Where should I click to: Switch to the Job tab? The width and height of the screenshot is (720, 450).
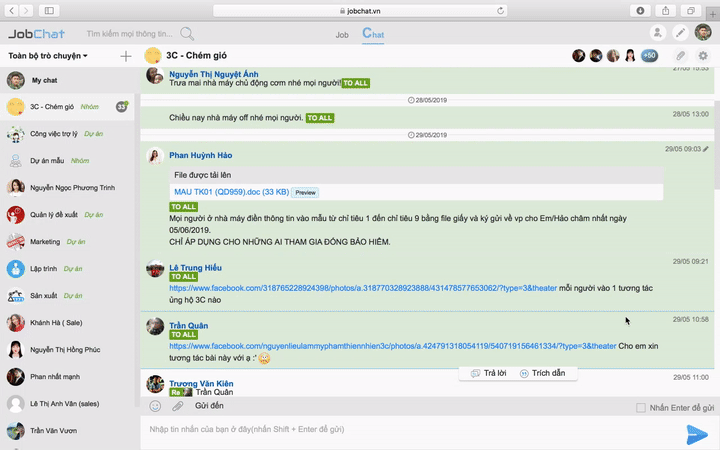[342, 34]
